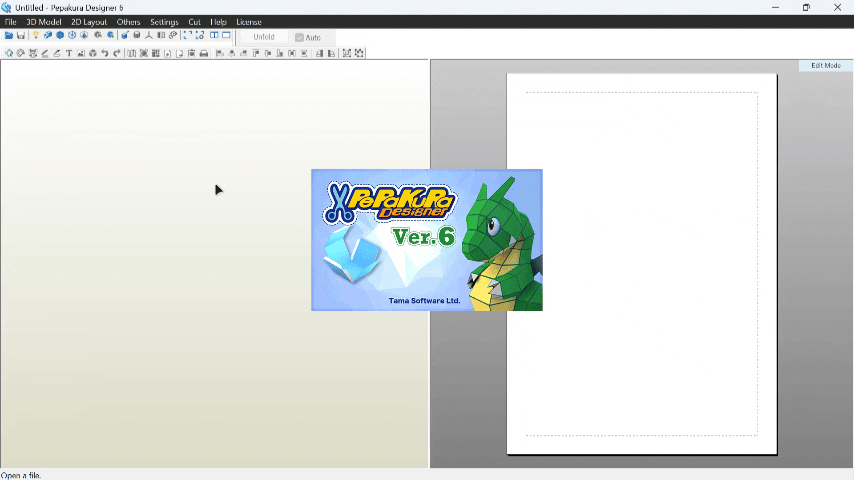Switch to split two-pane window view icon
854x480 pixels.
[214, 35]
